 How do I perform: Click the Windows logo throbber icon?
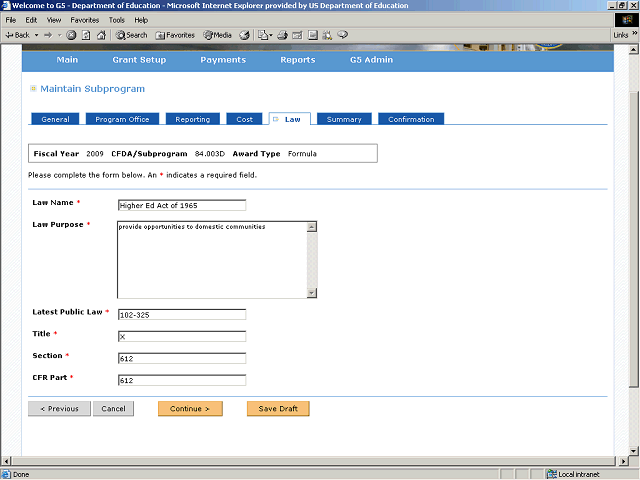coord(627,20)
